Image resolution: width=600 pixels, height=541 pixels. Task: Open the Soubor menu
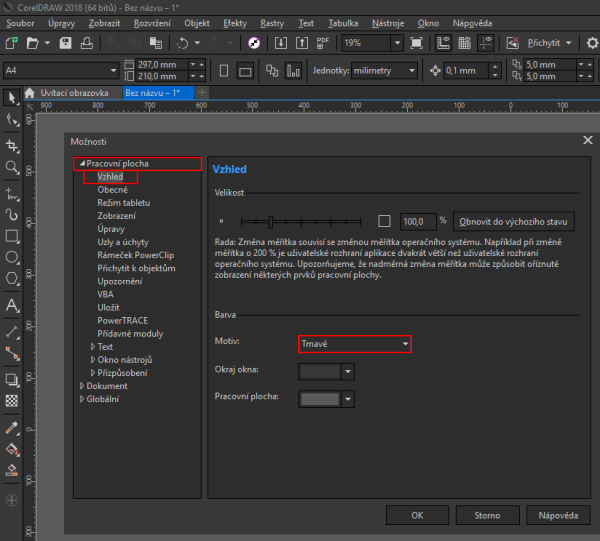coord(20,23)
